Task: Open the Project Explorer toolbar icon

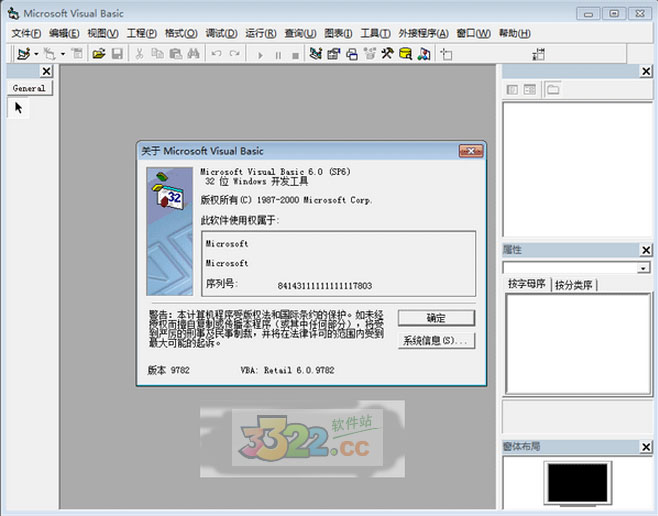Action: pyautogui.click(x=316, y=53)
